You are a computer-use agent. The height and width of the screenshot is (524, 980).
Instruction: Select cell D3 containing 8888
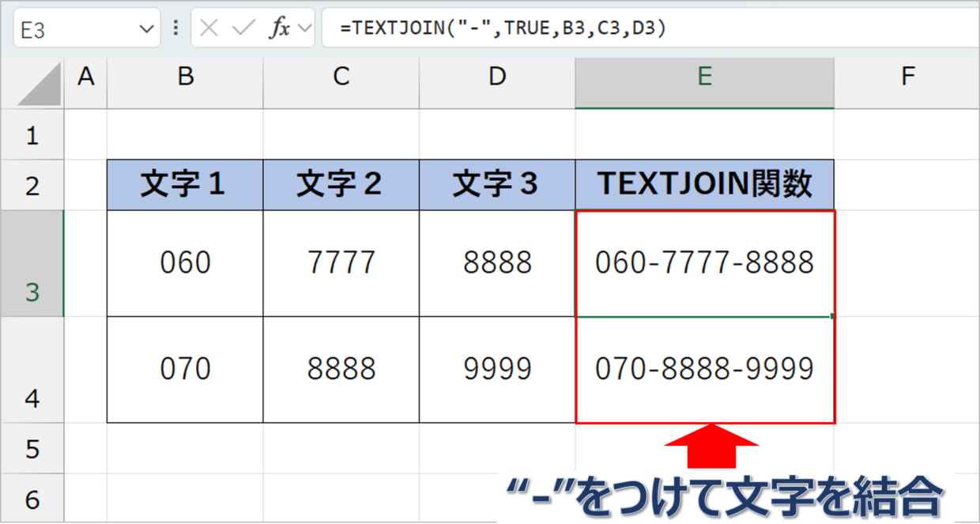click(x=497, y=263)
